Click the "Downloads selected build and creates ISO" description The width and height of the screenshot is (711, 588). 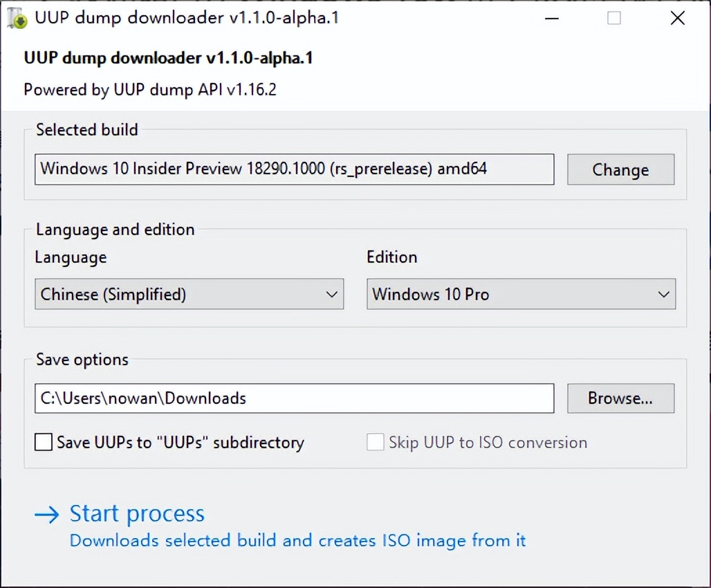[x=297, y=540]
